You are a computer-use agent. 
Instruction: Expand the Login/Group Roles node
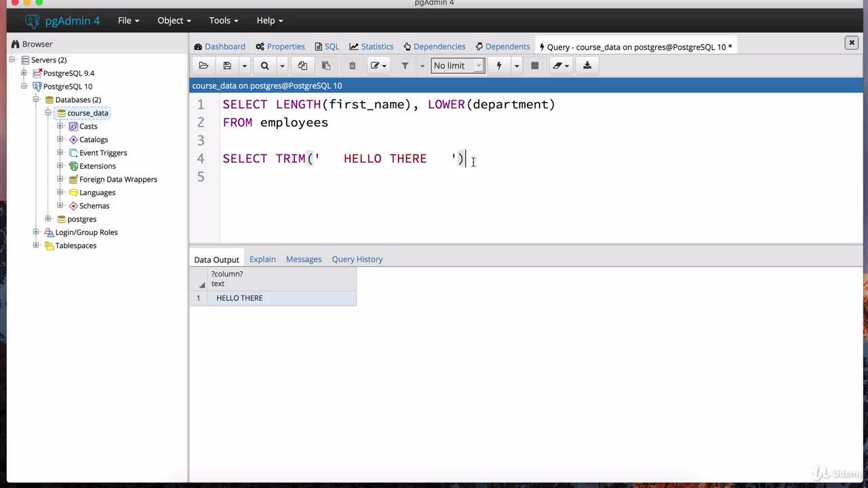[x=36, y=232]
